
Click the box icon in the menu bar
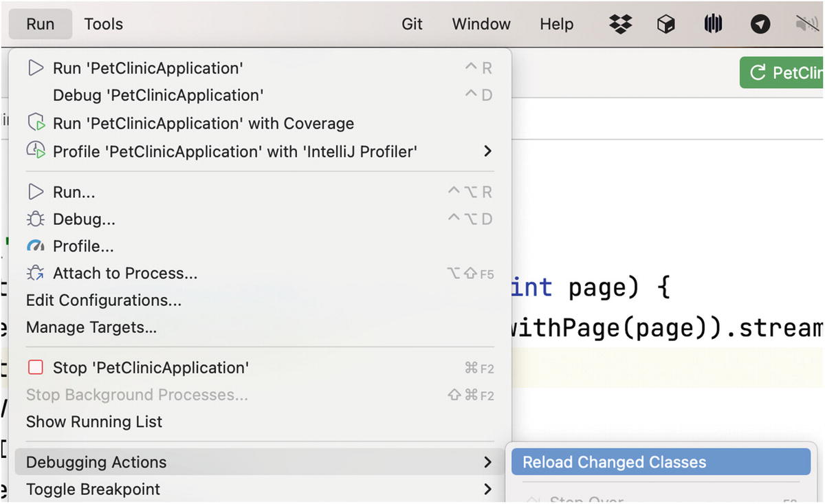click(665, 24)
